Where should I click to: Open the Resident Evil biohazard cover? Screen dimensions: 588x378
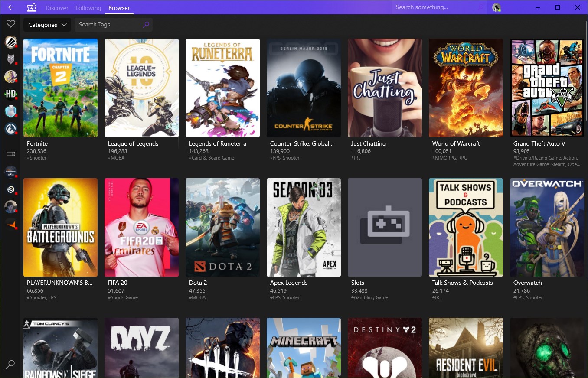466,348
